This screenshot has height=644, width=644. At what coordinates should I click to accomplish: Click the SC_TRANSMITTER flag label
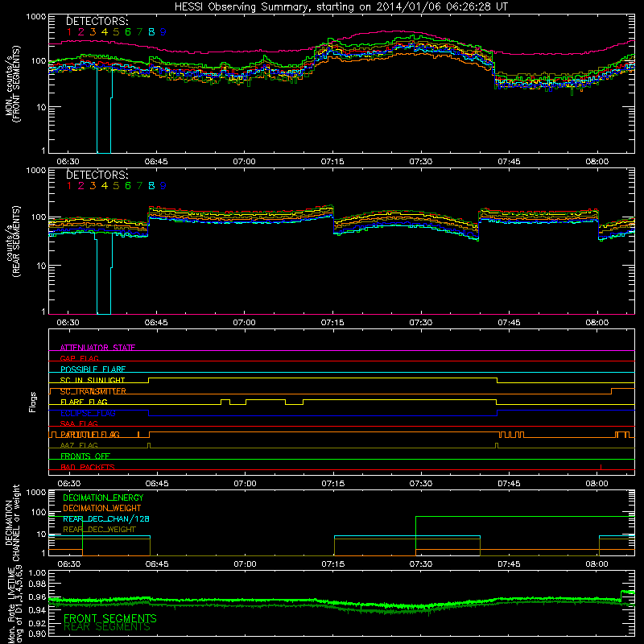[93, 391]
